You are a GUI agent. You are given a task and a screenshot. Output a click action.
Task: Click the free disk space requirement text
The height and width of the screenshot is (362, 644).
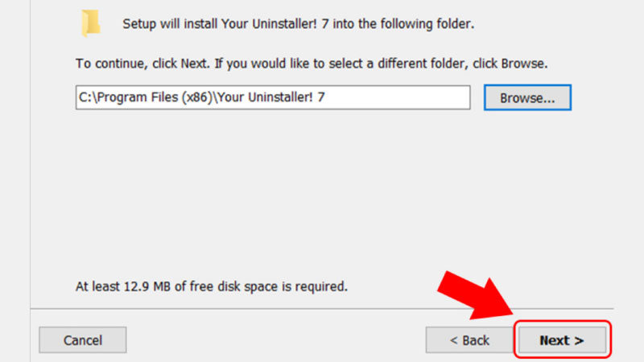click(212, 286)
